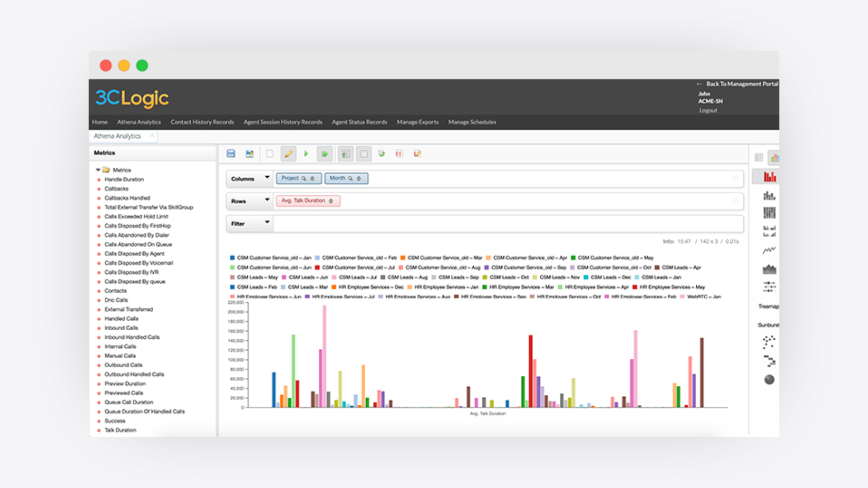This screenshot has width=868, height=488.
Task: Open Contact History Records menu
Action: [202, 122]
